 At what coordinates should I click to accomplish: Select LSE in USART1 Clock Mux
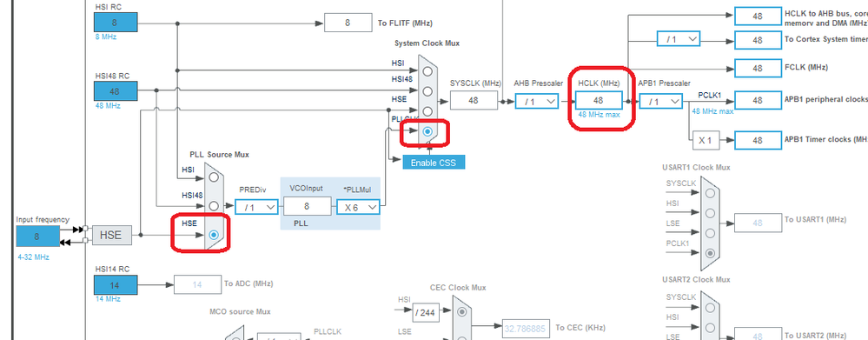click(x=710, y=233)
